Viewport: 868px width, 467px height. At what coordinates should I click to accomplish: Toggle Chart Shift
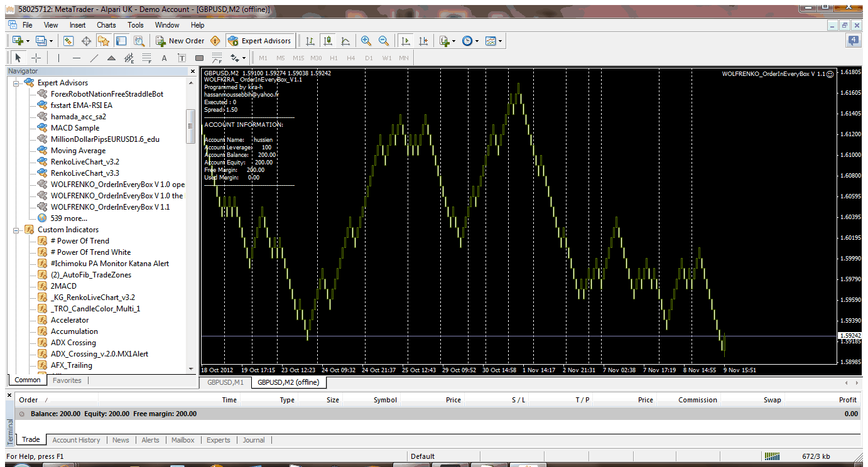tap(423, 41)
